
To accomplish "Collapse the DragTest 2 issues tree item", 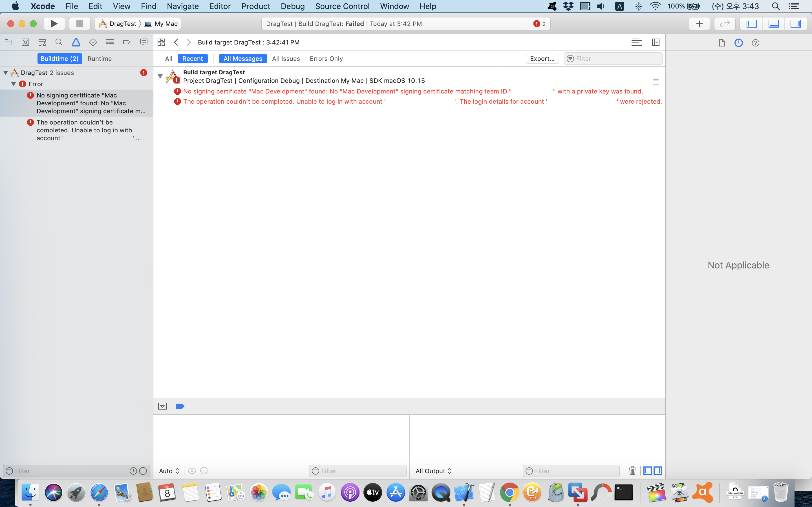I will pyautogui.click(x=6, y=73).
